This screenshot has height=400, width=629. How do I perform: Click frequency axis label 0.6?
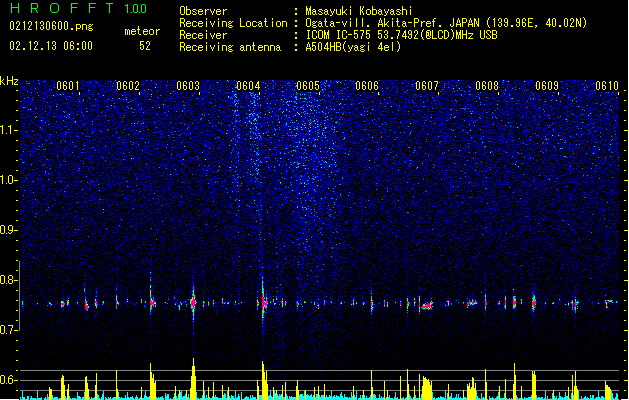point(9,380)
